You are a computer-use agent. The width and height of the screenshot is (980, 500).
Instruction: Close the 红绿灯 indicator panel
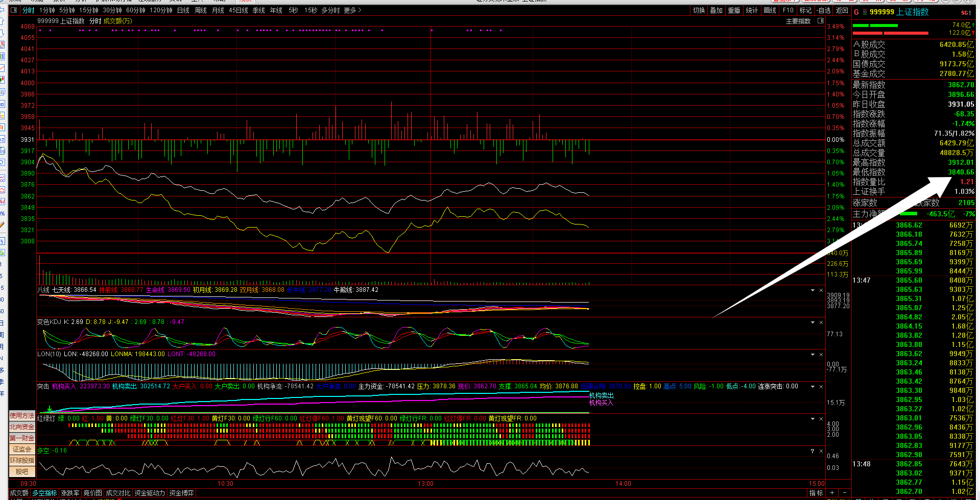point(821,419)
